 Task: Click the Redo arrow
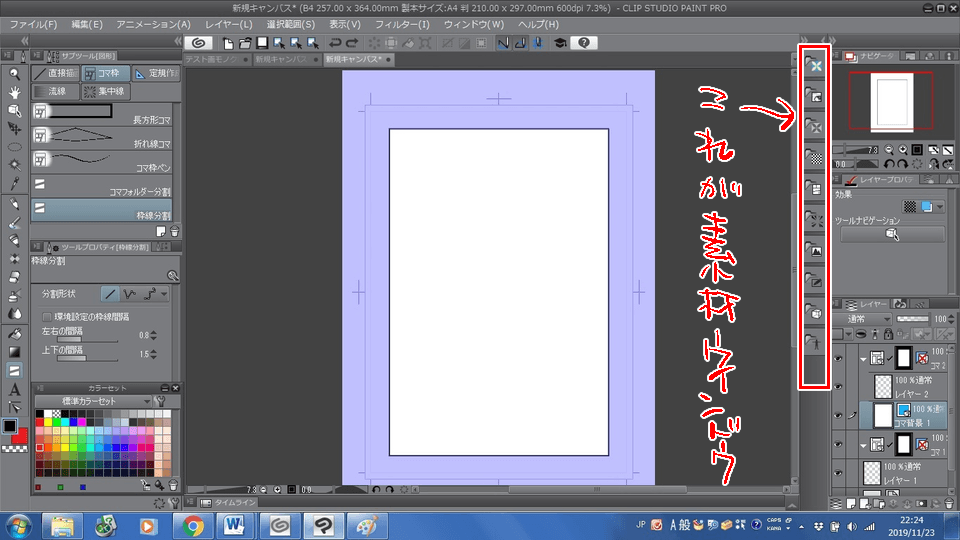point(352,43)
